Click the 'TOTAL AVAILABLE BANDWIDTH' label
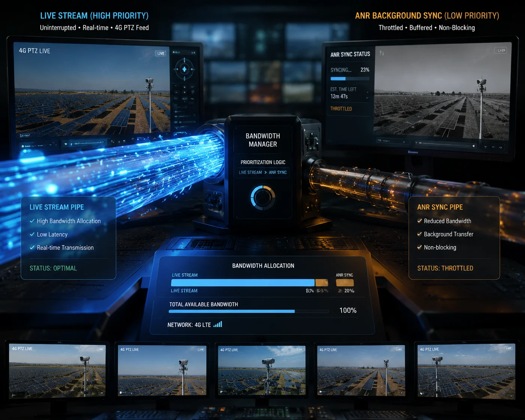The width and height of the screenshot is (525, 420). pyautogui.click(x=204, y=304)
